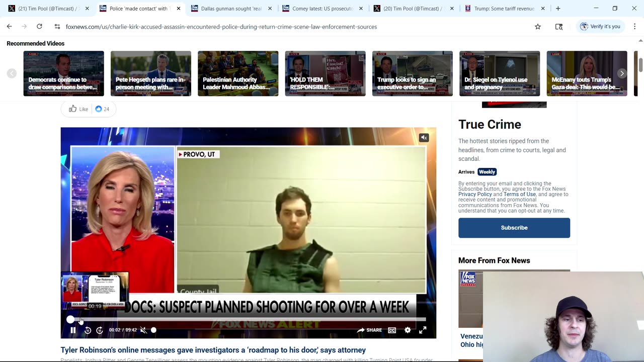
Task: Open 'Palestinian Authority Leader Mahmoud Abbas' video
Action: coord(238,73)
